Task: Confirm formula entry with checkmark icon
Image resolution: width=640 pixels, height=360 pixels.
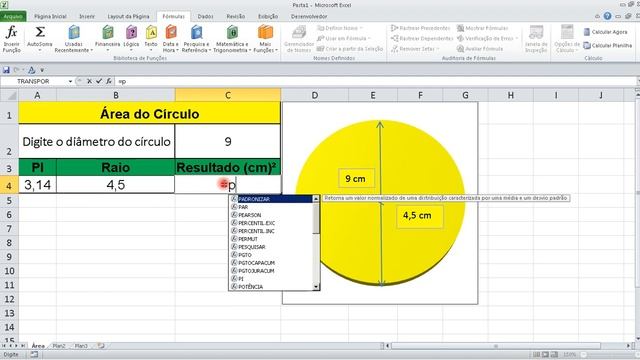Action: pyautogui.click(x=99, y=81)
